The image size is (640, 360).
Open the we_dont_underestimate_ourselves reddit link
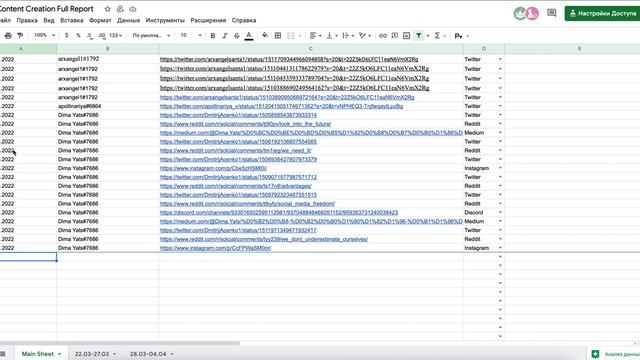click(x=264, y=239)
